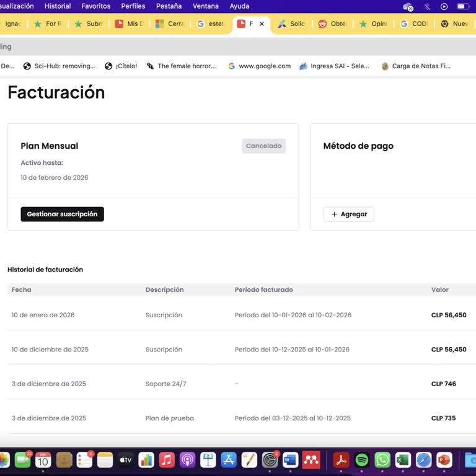This screenshot has width=476, height=476.
Task: Launch Podcasts from the dock
Action: point(187,461)
